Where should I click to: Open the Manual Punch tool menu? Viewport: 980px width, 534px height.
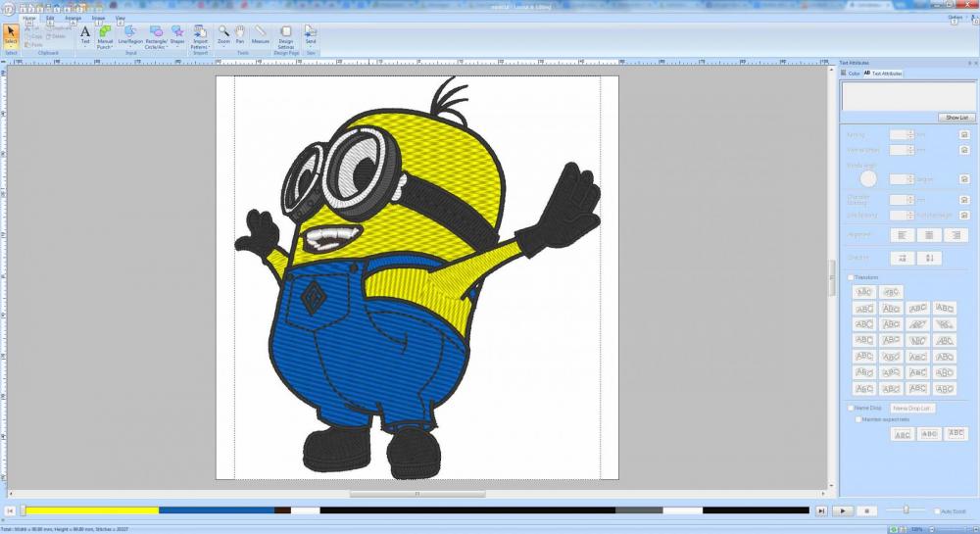point(105,37)
